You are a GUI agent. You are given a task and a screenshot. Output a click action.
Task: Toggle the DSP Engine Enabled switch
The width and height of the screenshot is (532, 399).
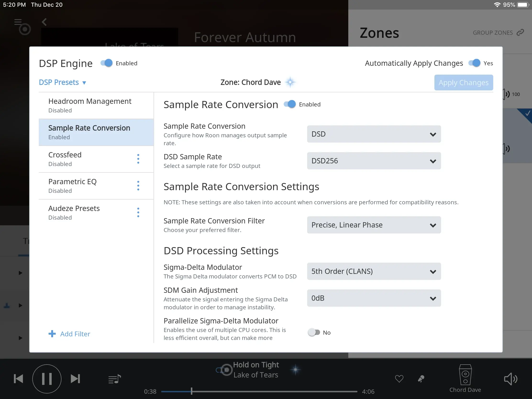point(106,63)
